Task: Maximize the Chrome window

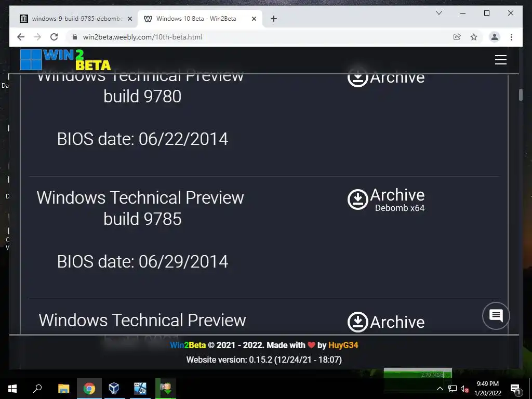Action: click(x=486, y=13)
